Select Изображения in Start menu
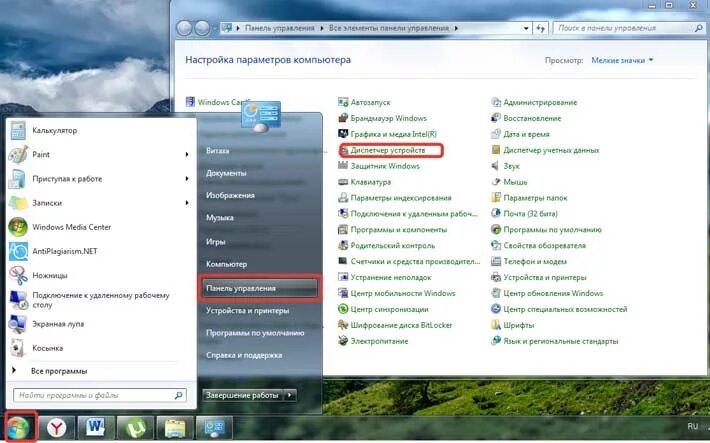Screen dimensions: 710x443 [230, 195]
